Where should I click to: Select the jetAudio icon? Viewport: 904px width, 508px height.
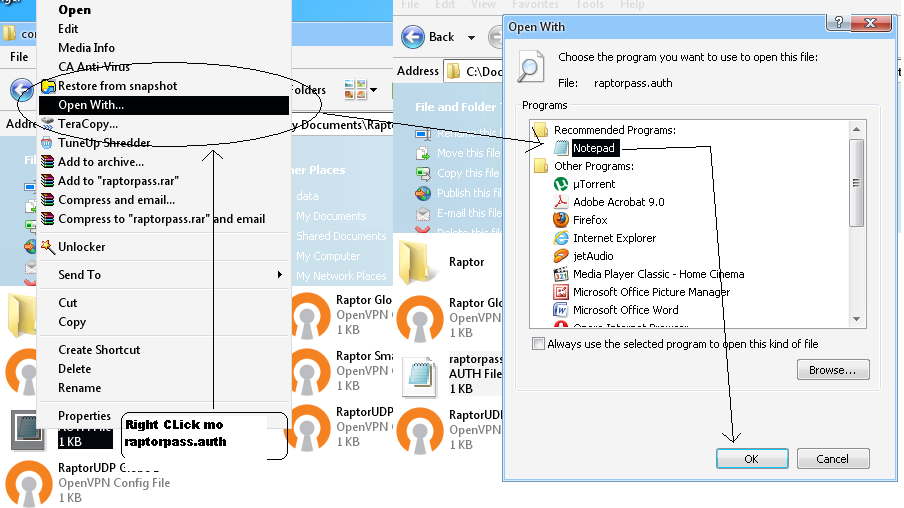coord(561,255)
